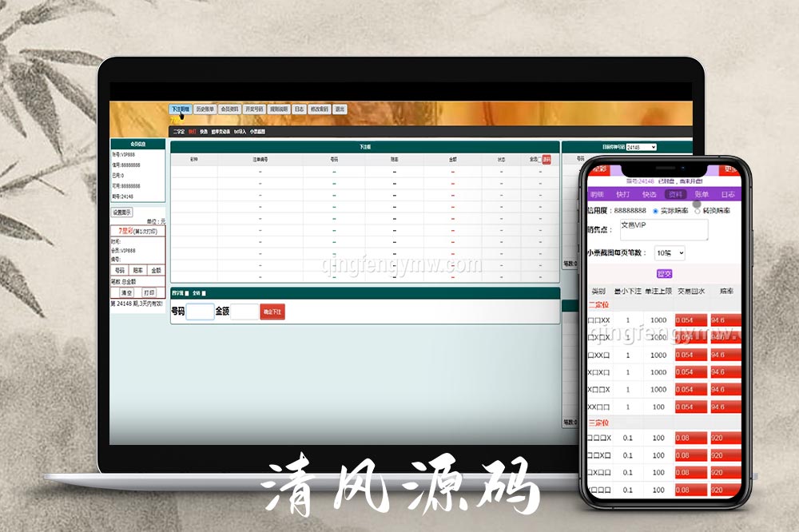Open the 日志 tab on phone
This screenshot has height=532, width=799.
point(728,194)
